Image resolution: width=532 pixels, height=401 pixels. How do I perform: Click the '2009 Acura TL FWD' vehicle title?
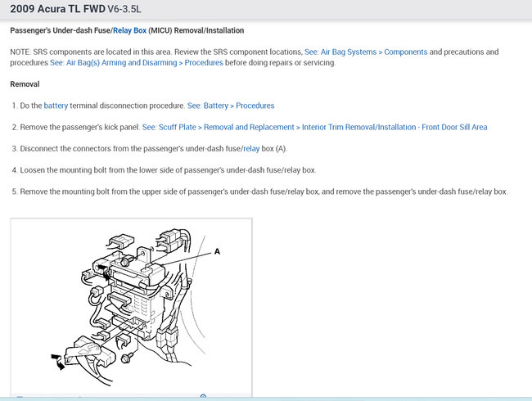tap(57, 9)
